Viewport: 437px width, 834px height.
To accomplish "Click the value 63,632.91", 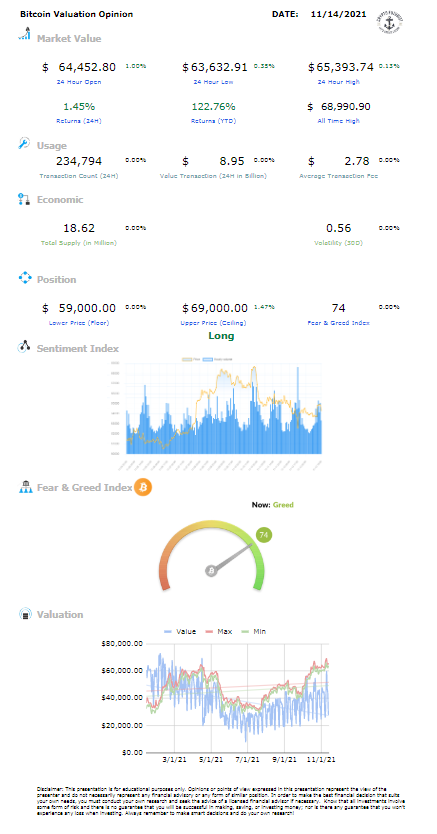I will click(219, 67).
